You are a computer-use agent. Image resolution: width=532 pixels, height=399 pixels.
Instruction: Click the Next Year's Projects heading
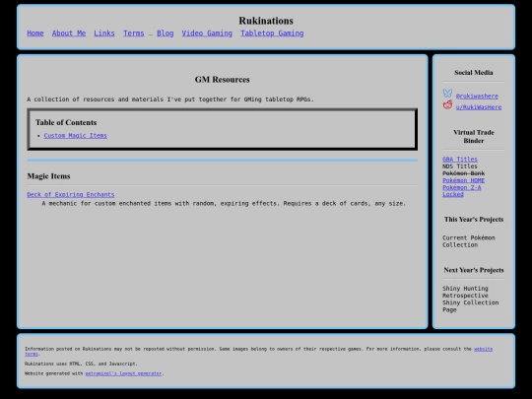pyautogui.click(x=474, y=270)
